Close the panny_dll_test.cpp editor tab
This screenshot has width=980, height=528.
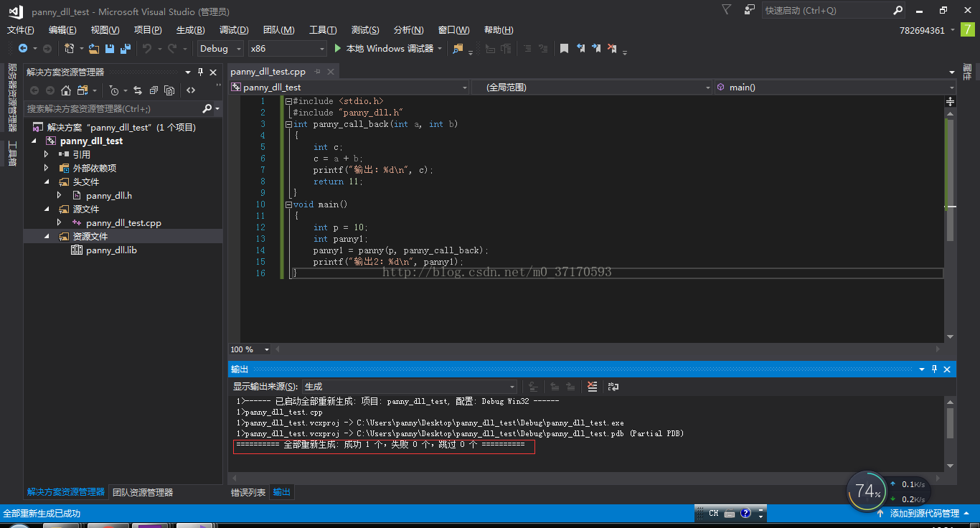(x=331, y=72)
